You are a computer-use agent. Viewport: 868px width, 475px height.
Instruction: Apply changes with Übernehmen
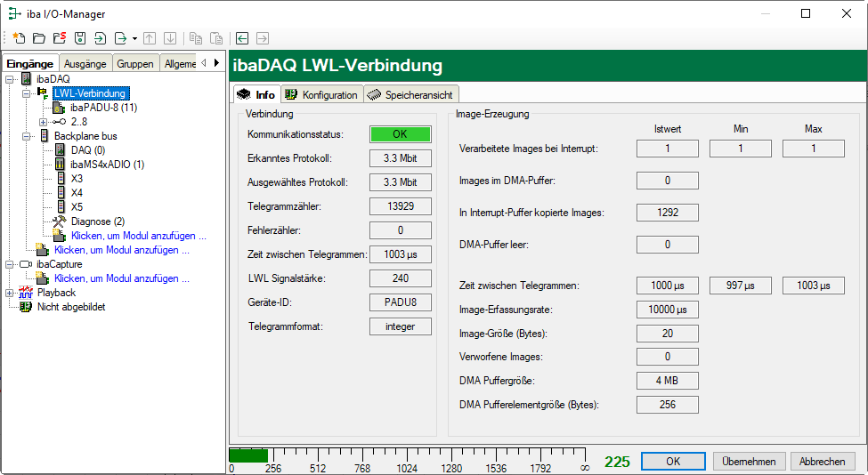(x=749, y=461)
